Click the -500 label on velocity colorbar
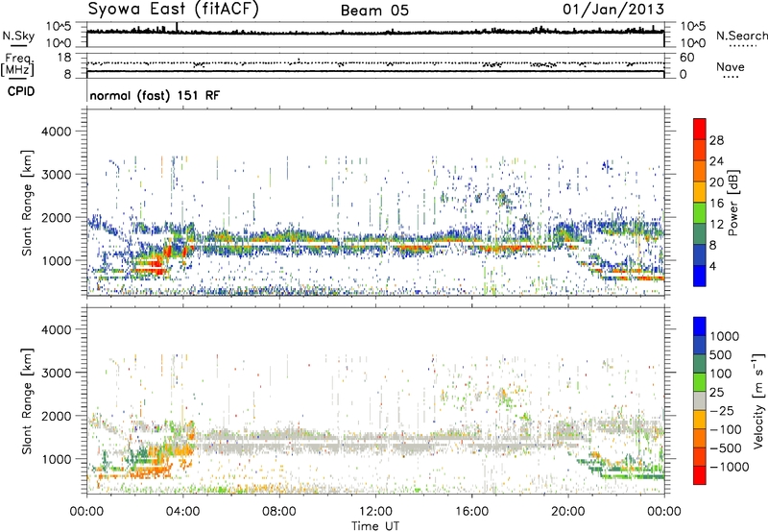768x532 pixels. tap(726, 448)
